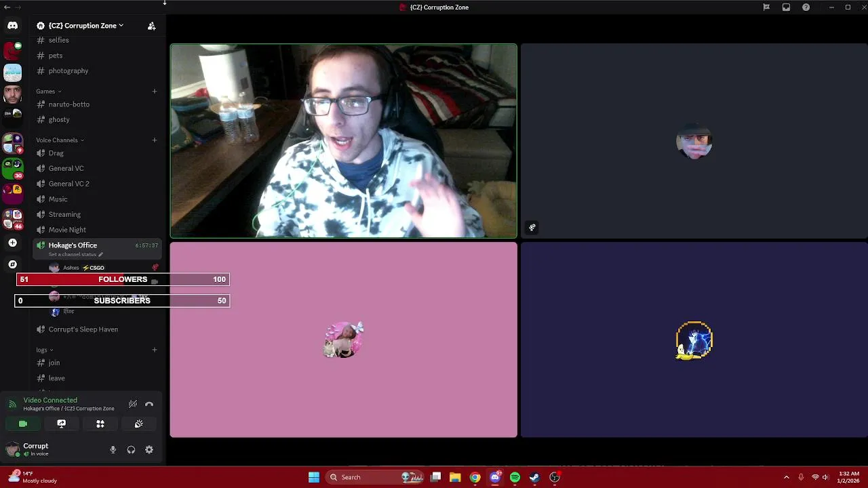Go back with the left arrow
This screenshot has width=868, height=488.
point(7,7)
